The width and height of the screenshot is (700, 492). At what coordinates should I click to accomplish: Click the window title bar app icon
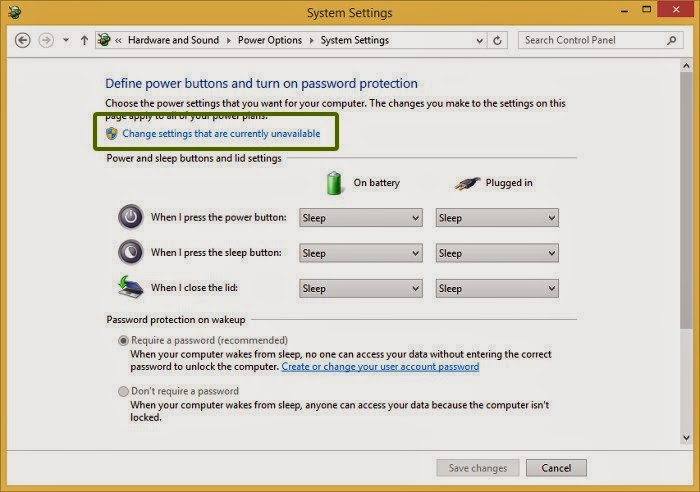(15, 12)
